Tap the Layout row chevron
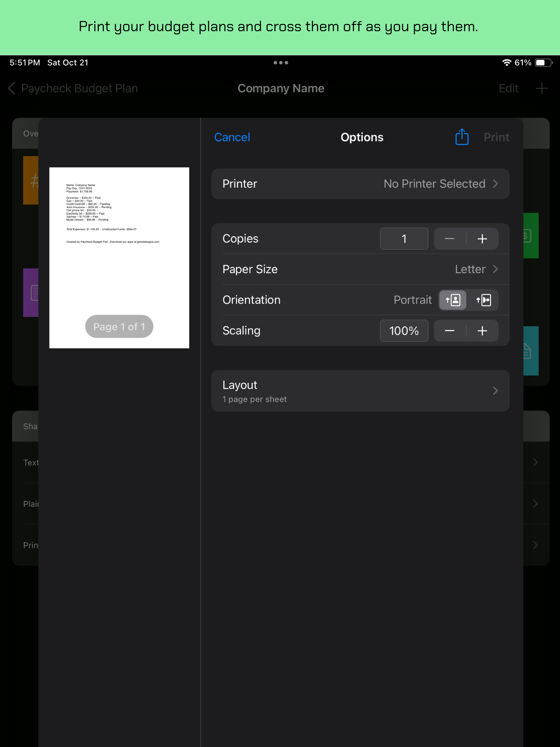560x747 pixels. click(495, 391)
